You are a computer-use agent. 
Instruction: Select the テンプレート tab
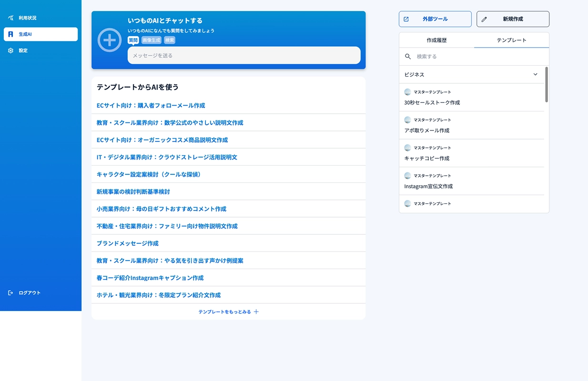click(511, 40)
